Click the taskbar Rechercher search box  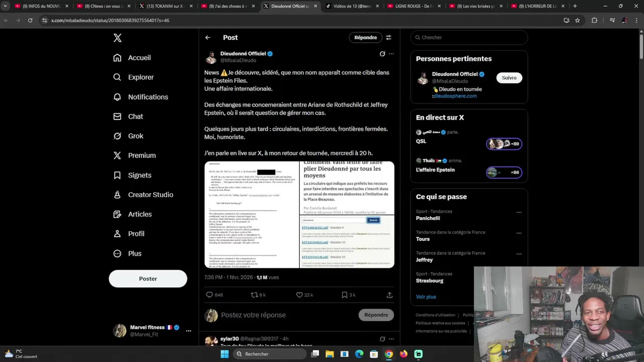(270, 354)
